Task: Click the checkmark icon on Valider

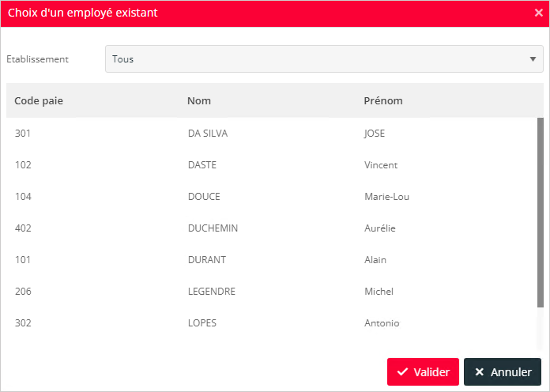Action: [402, 371]
